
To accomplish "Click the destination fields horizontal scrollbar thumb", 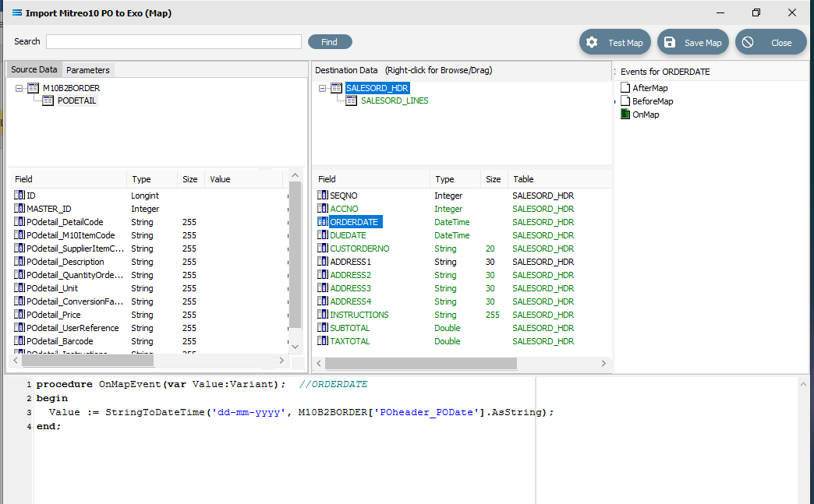I will click(421, 363).
